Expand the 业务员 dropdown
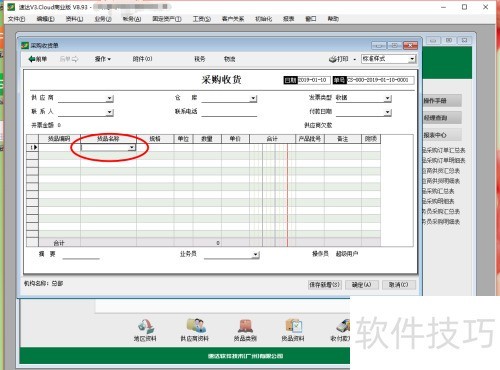 click(256, 255)
